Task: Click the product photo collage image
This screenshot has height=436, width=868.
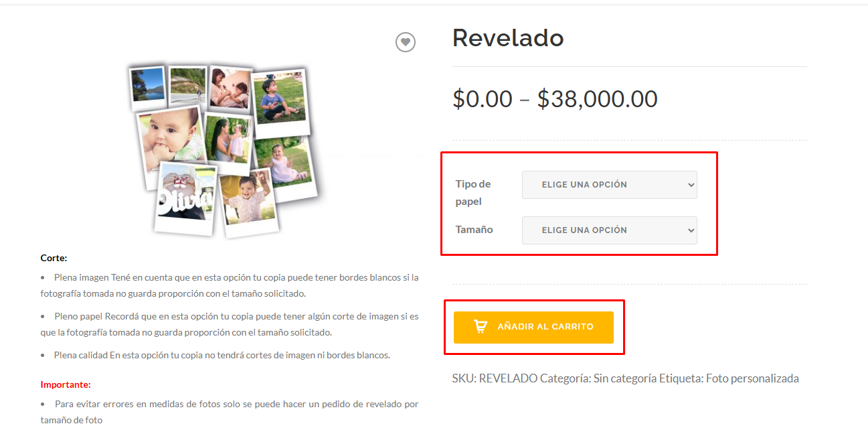Action: pyautogui.click(x=224, y=151)
